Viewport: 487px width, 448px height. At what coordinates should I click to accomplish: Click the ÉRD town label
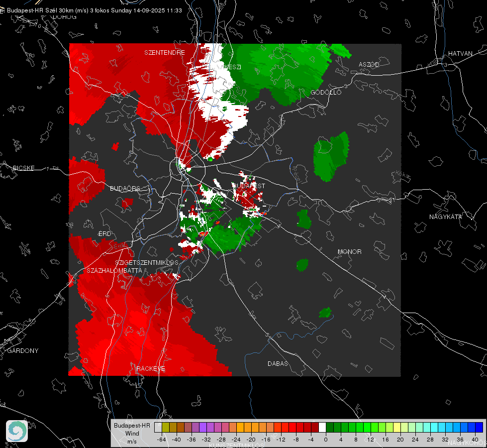[104, 234]
